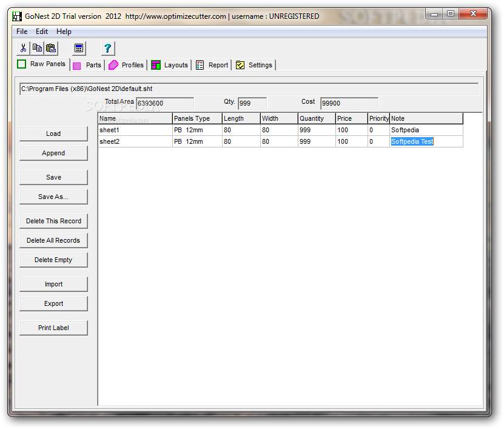The width and height of the screenshot is (504, 429).
Task: Click the Paste clipboard toolbar icon
Action: point(51,48)
